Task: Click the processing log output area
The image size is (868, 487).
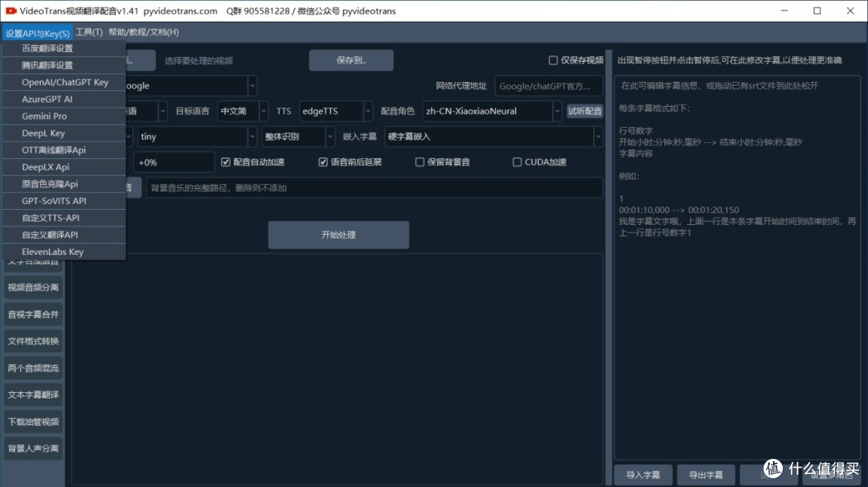Action: pos(337,369)
